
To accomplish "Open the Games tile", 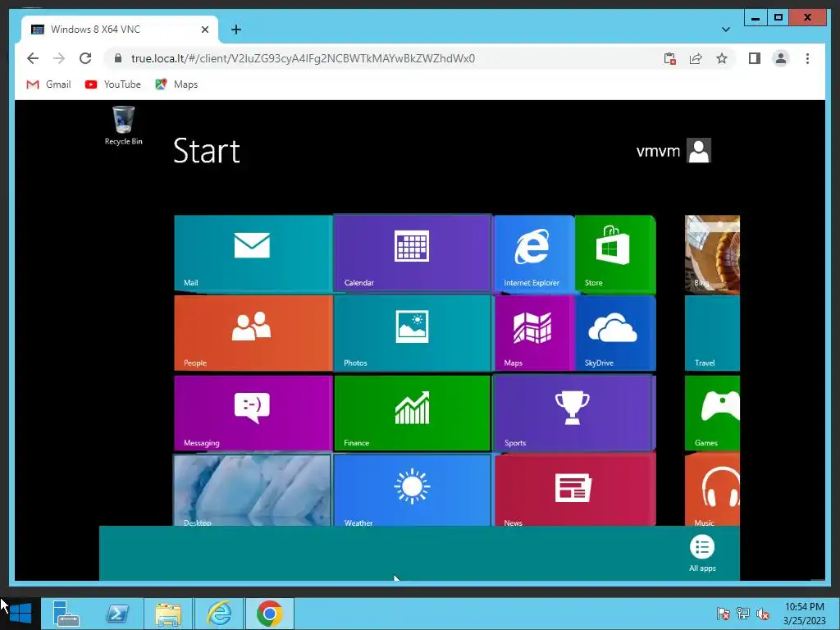I will tap(712, 413).
